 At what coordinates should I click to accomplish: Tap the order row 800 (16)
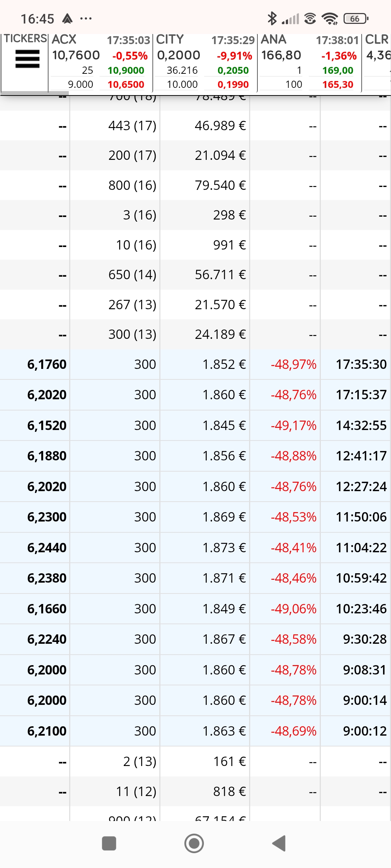pyautogui.click(x=195, y=185)
